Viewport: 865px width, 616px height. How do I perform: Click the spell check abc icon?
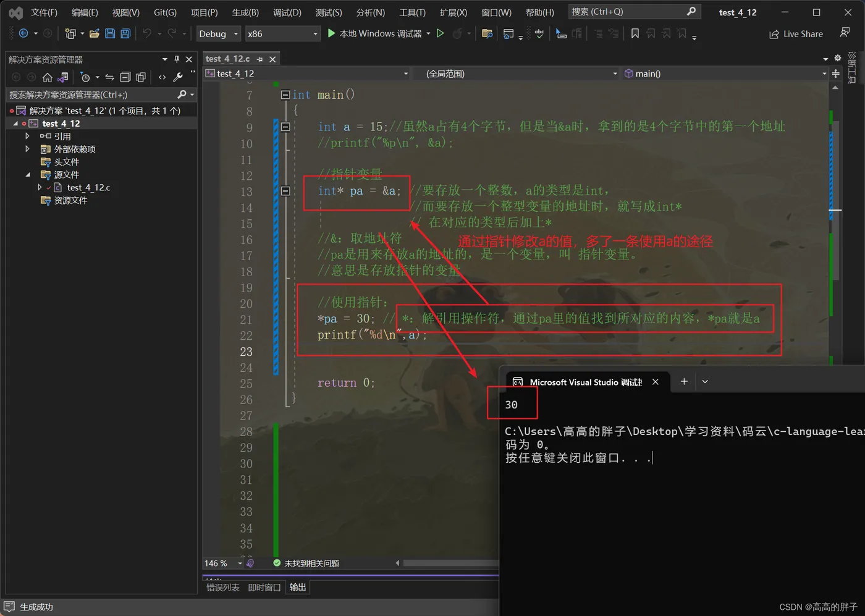click(539, 33)
